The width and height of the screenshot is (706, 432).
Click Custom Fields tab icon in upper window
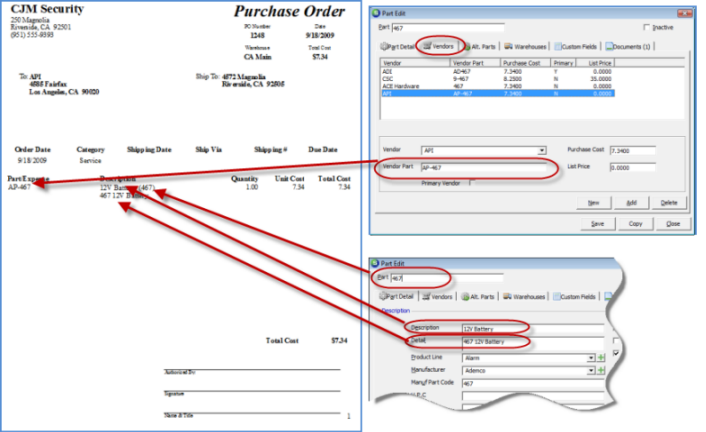tap(559, 46)
